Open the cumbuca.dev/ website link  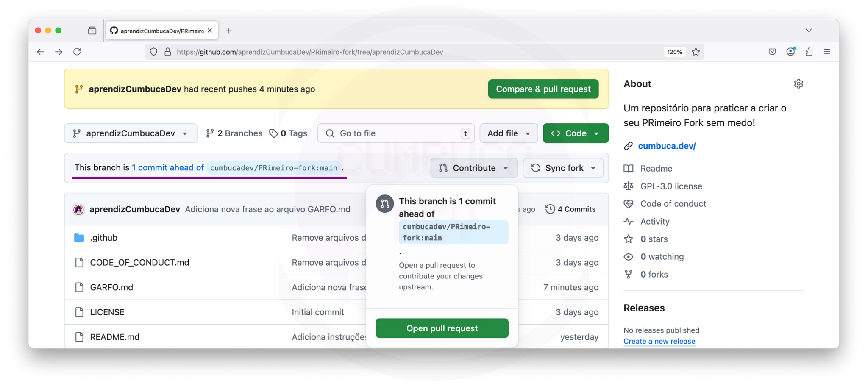click(x=667, y=146)
